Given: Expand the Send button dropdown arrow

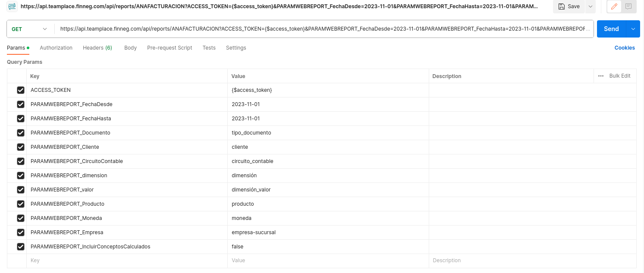Looking at the screenshot, I should (x=633, y=29).
